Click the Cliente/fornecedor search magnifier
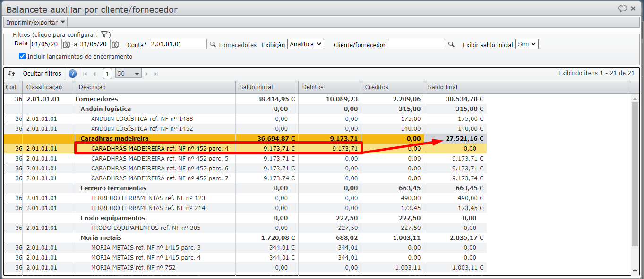This screenshot has height=279, width=644. coord(451,44)
